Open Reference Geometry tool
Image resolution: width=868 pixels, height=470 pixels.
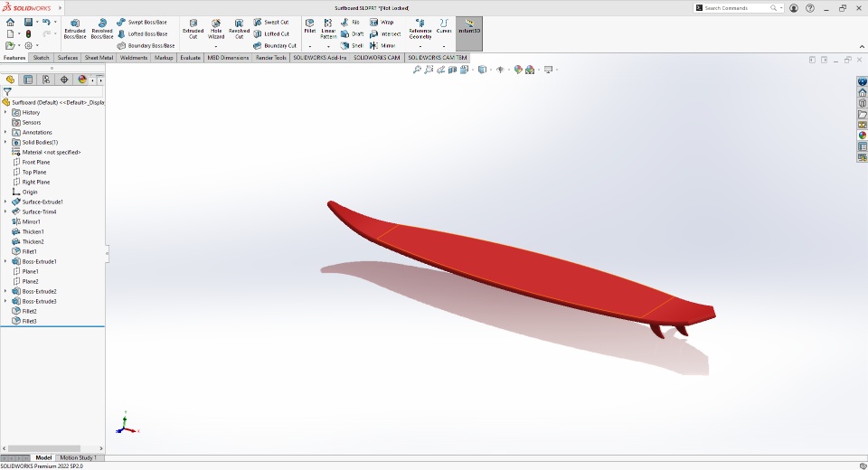[420, 29]
